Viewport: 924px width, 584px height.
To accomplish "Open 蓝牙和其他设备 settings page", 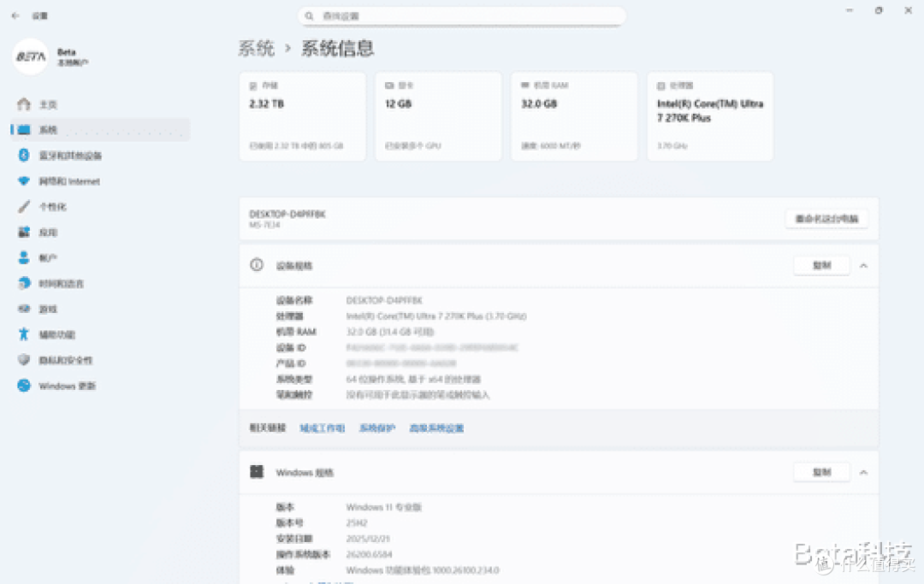I will (x=100, y=156).
